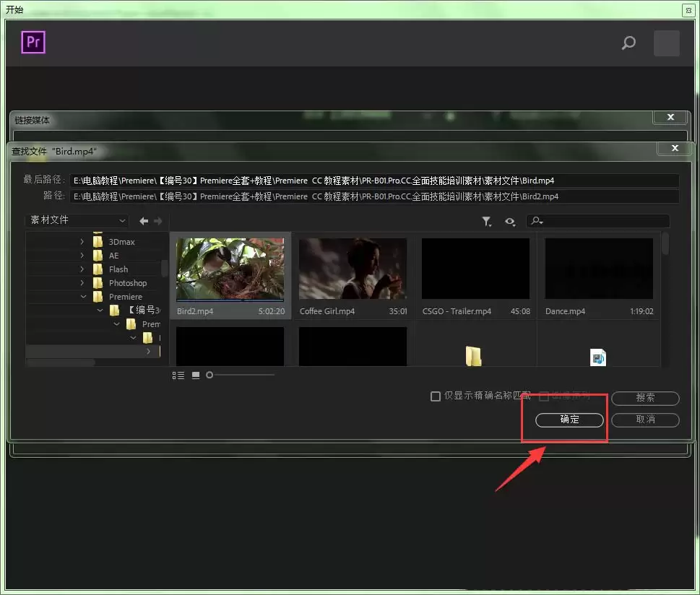Adjust the thumbnail size slider handle
Image resolution: width=700 pixels, height=595 pixels.
[209, 375]
